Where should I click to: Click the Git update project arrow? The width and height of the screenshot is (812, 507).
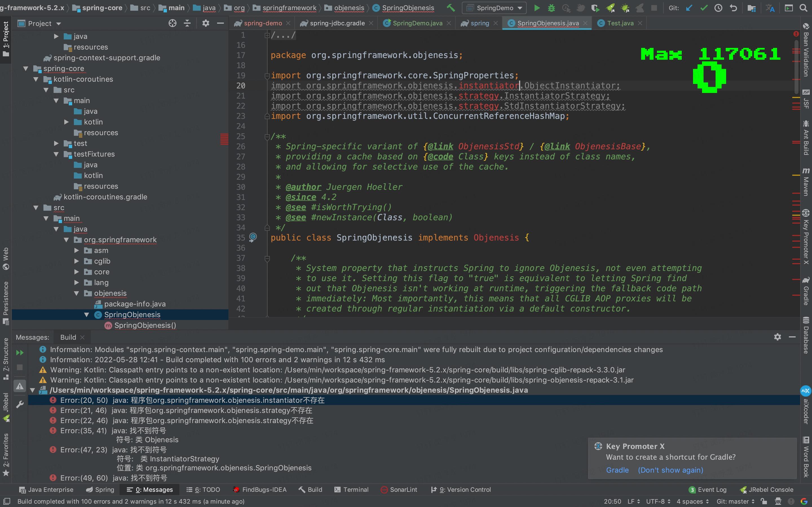point(689,8)
